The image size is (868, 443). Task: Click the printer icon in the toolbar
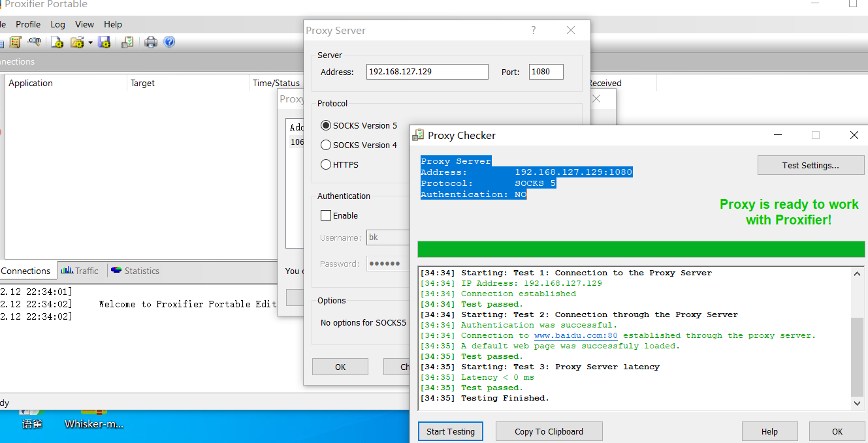[x=151, y=42]
